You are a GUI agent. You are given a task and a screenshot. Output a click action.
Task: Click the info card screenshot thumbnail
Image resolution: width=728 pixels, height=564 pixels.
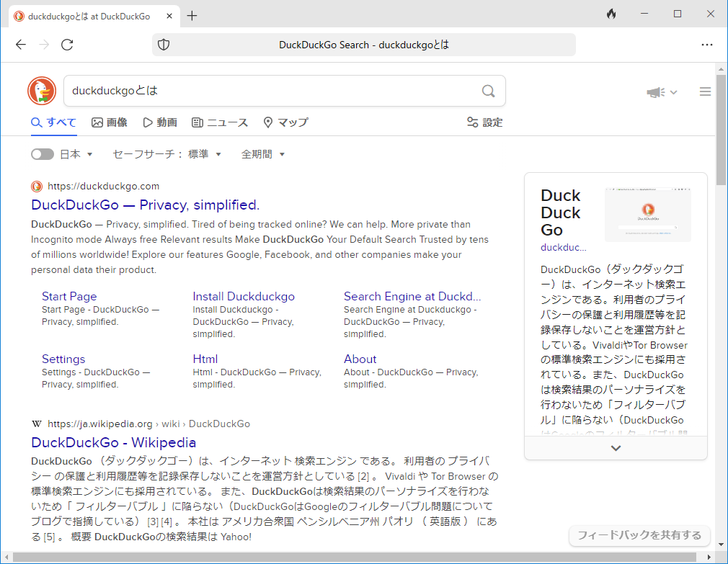[x=648, y=214]
